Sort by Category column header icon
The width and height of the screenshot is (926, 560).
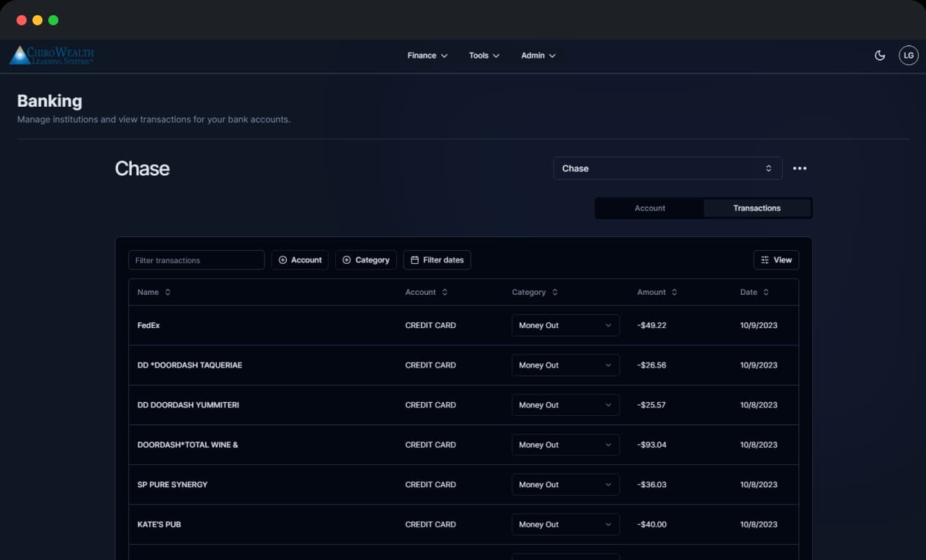click(x=555, y=293)
